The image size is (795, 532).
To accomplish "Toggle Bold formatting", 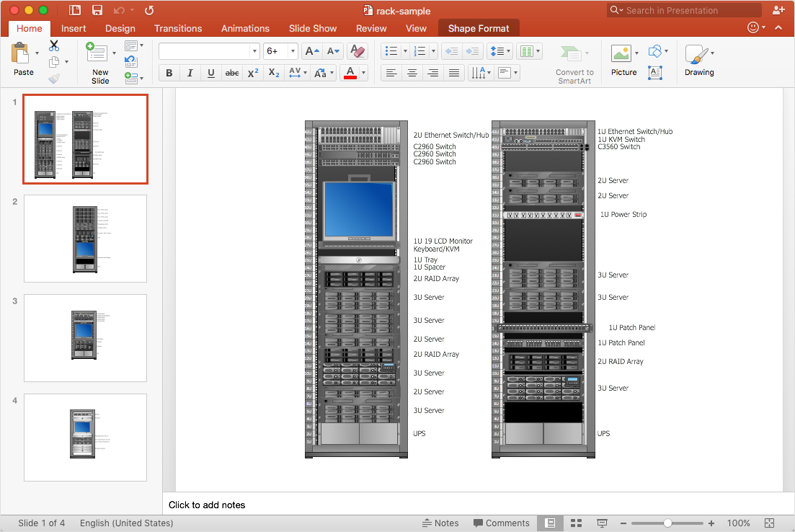I will pos(169,73).
